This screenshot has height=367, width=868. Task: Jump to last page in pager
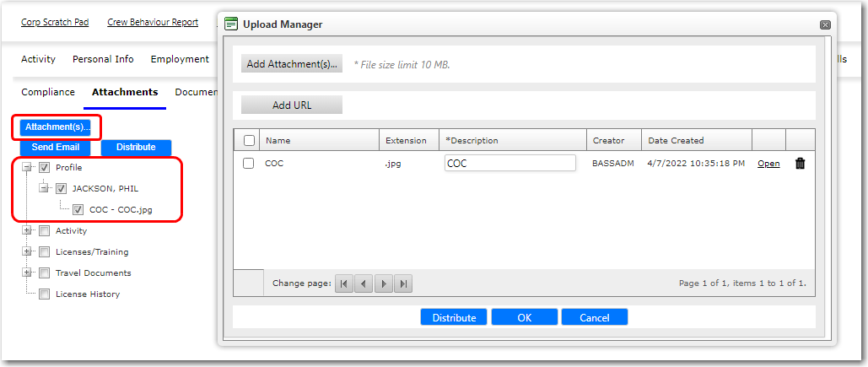[x=403, y=284]
